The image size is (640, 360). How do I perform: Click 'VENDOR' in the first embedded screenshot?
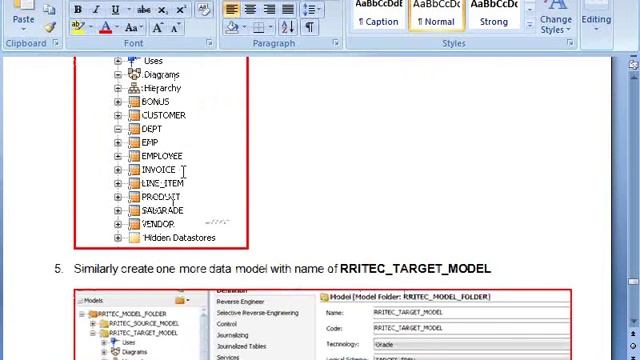(x=158, y=224)
